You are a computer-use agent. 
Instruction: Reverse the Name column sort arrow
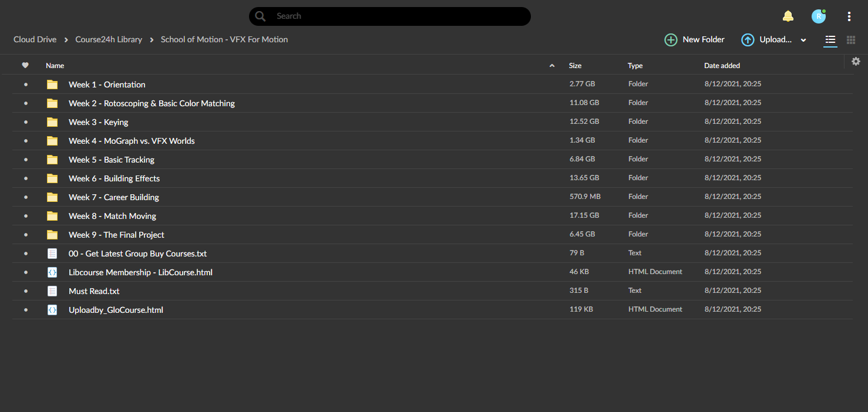(x=551, y=66)
